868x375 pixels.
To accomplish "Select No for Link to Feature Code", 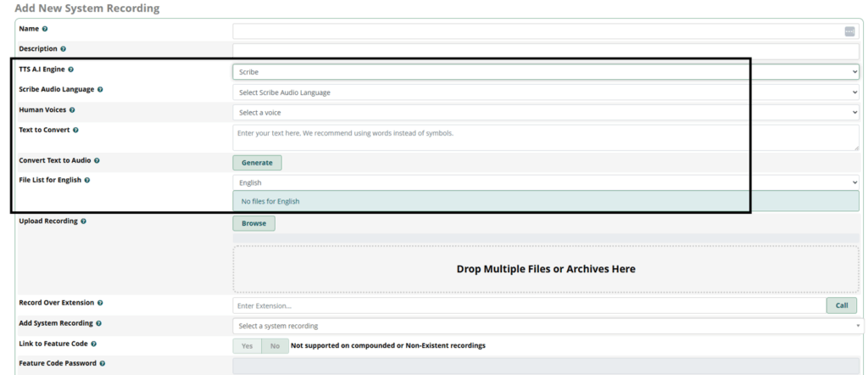I will pos(274,345).
